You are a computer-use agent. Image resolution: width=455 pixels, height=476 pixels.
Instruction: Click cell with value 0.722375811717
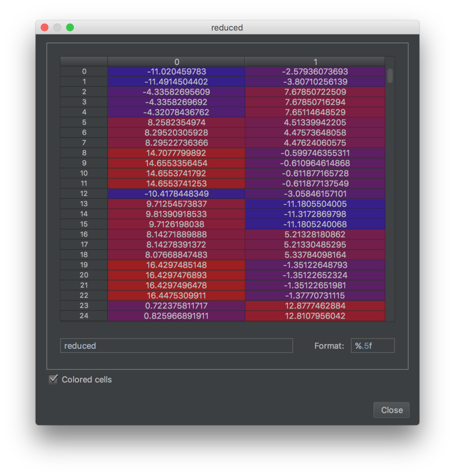point(176,306)
